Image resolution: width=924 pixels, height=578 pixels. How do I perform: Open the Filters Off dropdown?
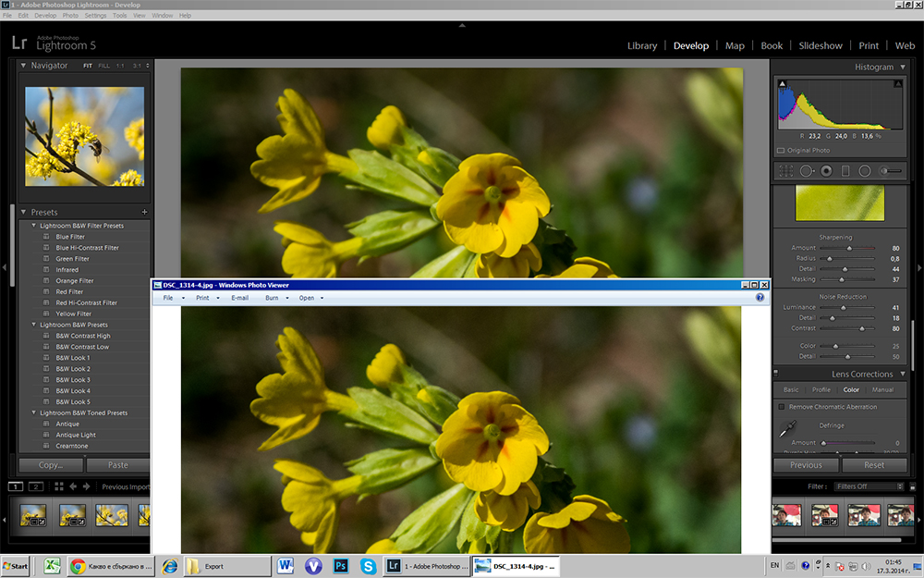pyautogui.click(x=869, y=486)
